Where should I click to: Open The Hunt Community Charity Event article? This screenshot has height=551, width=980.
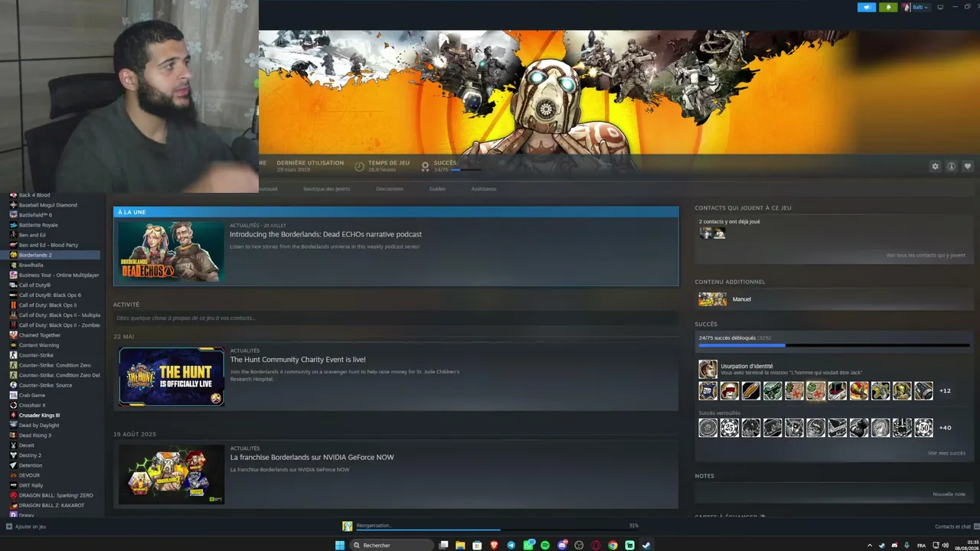point(298,360)
